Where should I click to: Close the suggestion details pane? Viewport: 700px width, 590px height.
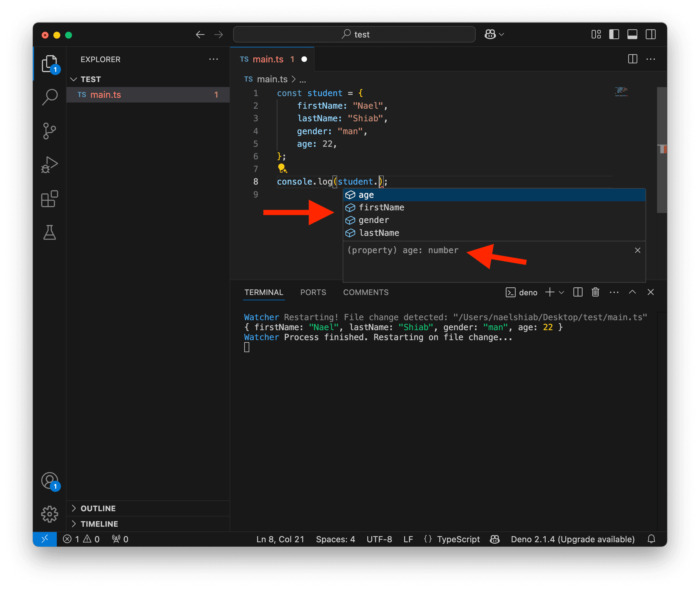pos(637,250)
